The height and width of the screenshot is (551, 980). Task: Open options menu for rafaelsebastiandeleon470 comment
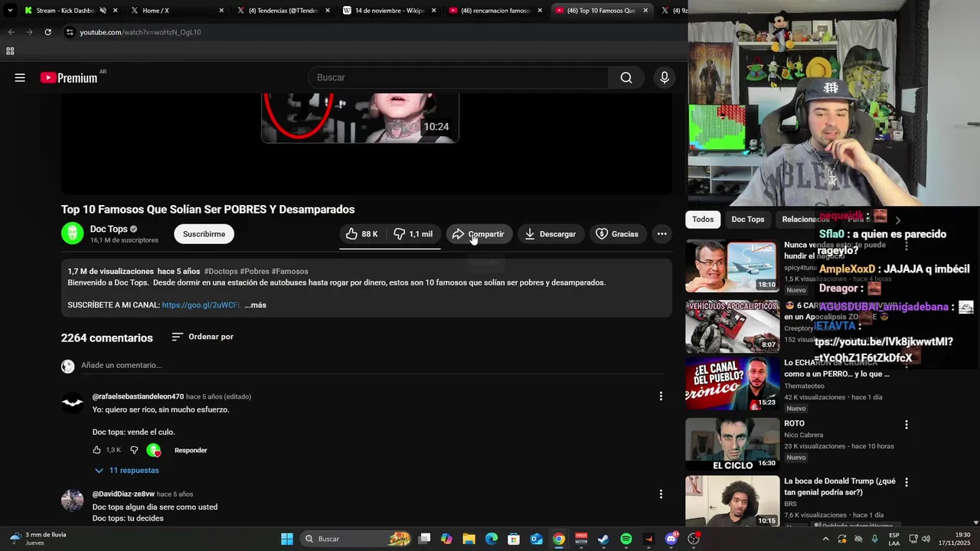coord(661,396)
